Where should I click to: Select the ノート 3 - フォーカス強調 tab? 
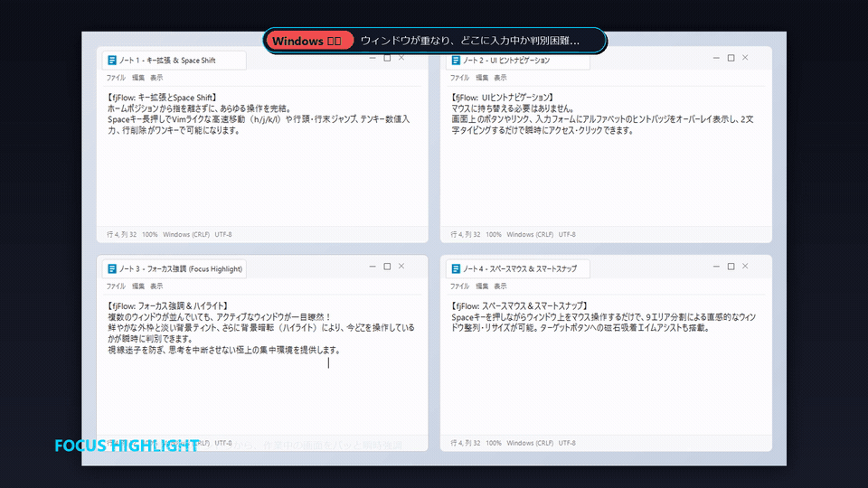tap(174, 269)
